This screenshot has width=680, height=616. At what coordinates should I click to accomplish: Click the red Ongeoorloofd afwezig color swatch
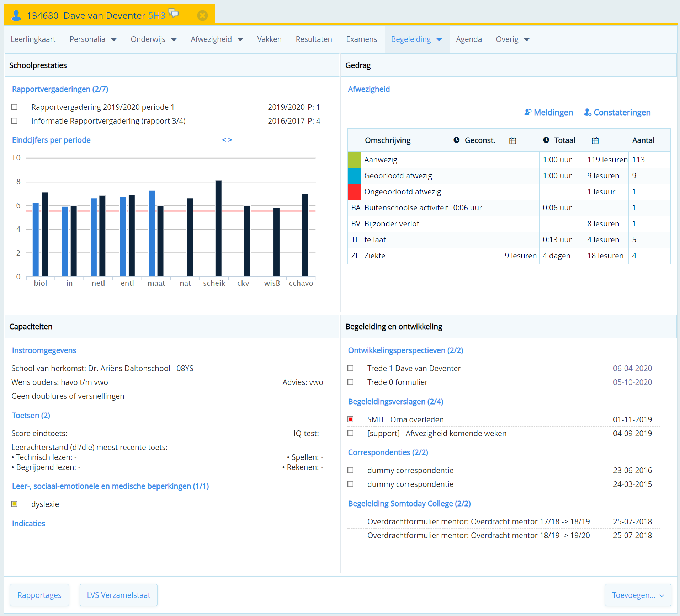coord(354,192)
